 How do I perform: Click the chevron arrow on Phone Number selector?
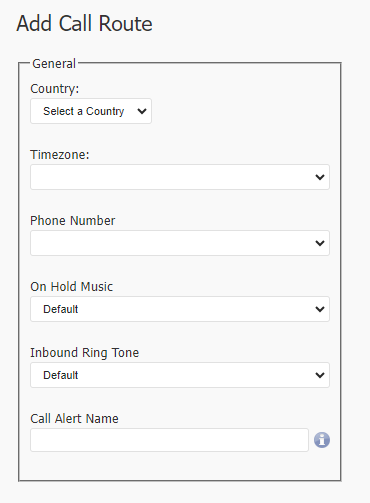pos(320,243)
